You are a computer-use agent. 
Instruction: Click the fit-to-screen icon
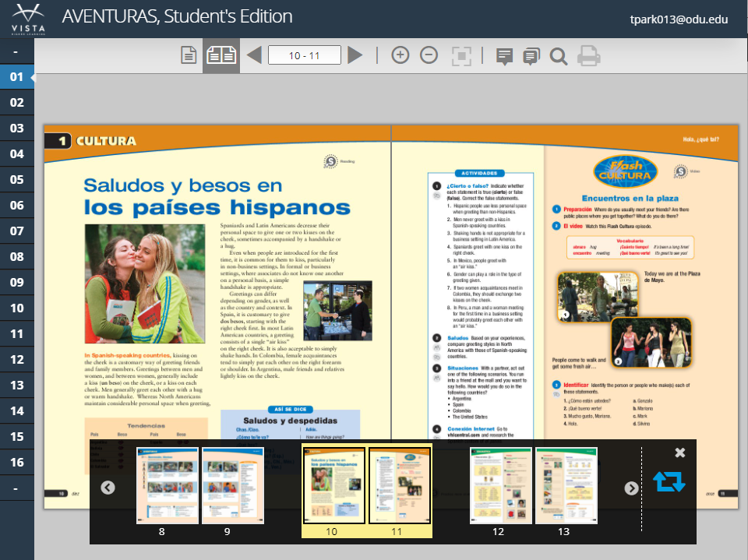460,56
